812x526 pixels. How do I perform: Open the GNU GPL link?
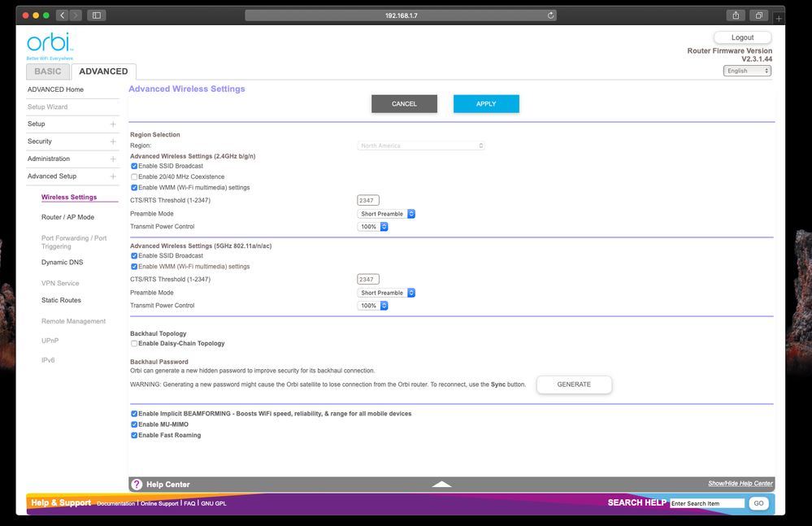coord(214,504)
